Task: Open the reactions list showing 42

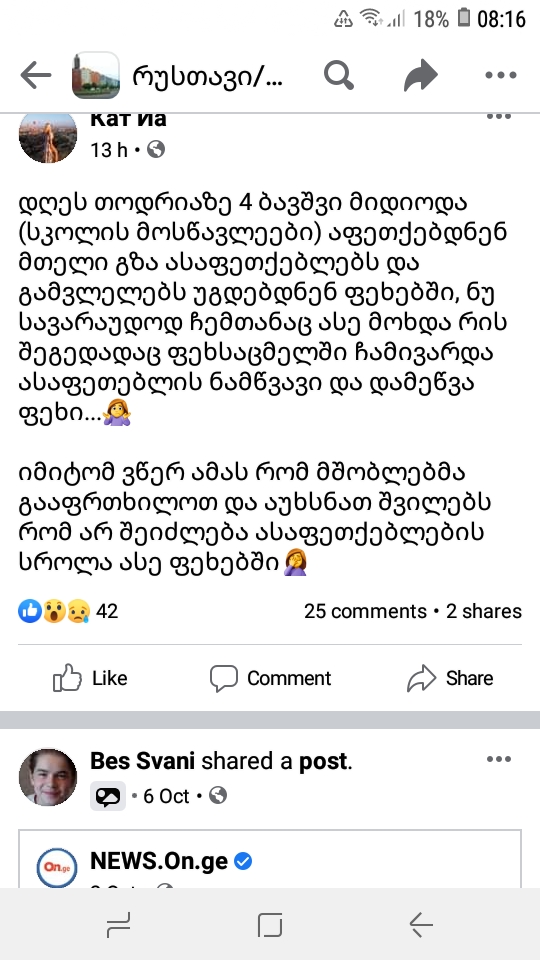Action: click(67, 611)
